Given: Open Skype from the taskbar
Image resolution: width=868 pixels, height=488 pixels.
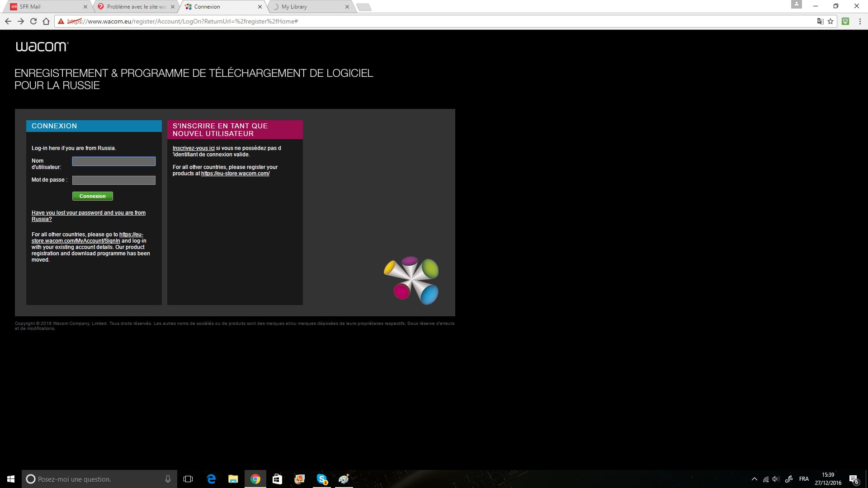Looking at the screenshot, I should [x=322, y=479].
